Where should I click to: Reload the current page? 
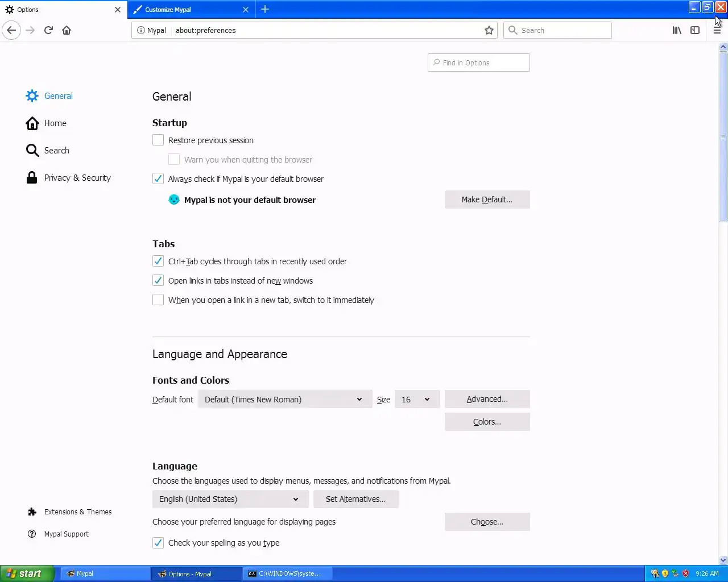click(x=48, y=30)
